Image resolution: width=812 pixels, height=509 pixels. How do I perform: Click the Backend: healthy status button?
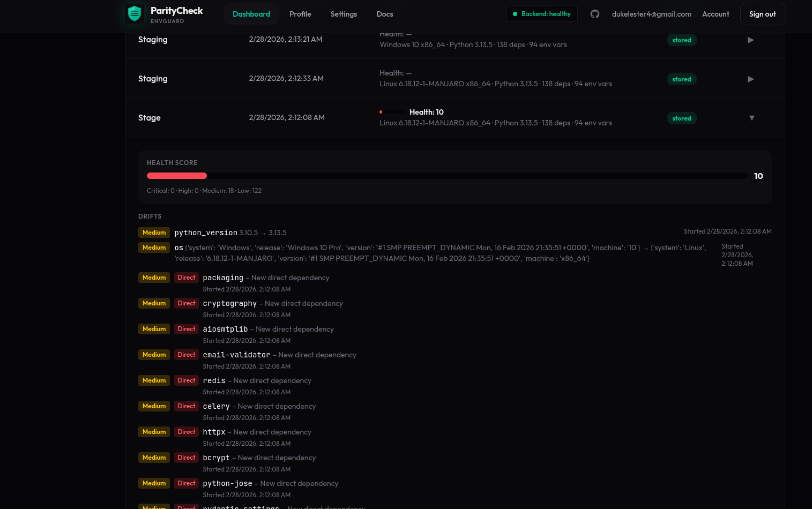point(541,14)
